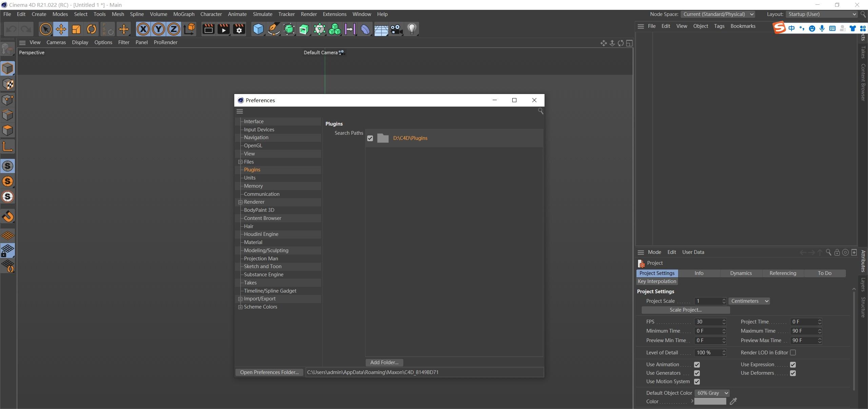Expand the Renderer preferences category
Screen dimensions: 868x409
coord(240,202)
